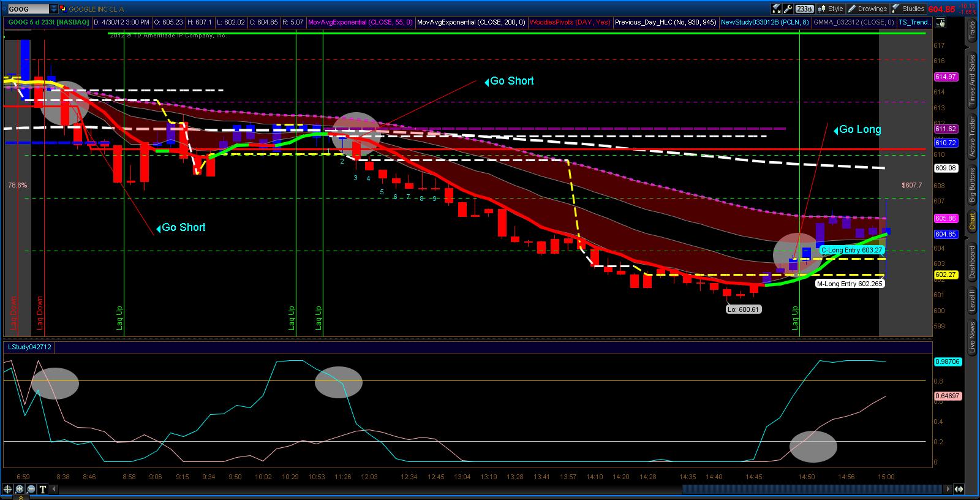Zoom in with the magnifier plus icon
This screenshot has height=500, width=980.
coord(19,489)
